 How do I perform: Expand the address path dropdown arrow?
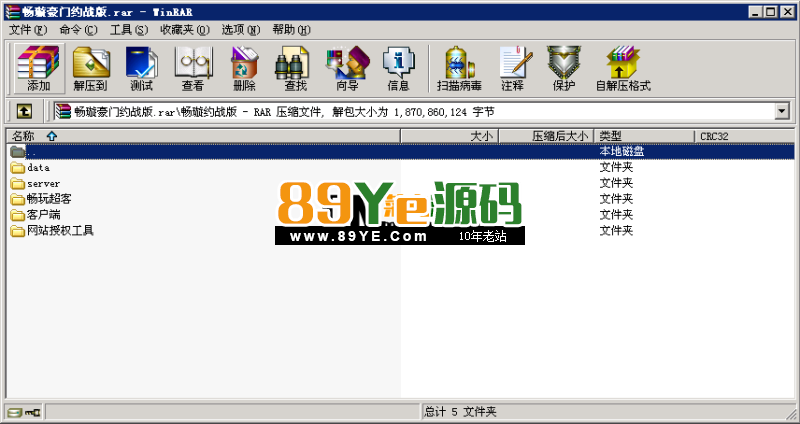(782, 111)
